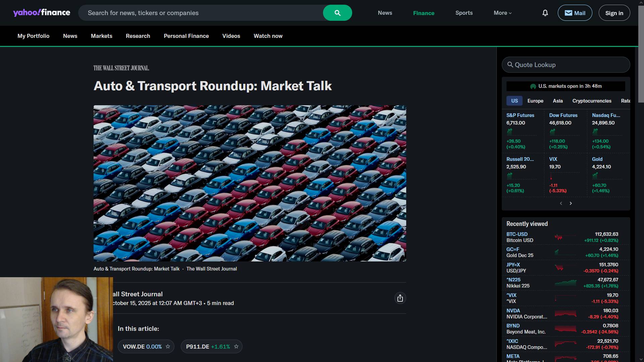Open the Markets navigation menu

(101, 36)
